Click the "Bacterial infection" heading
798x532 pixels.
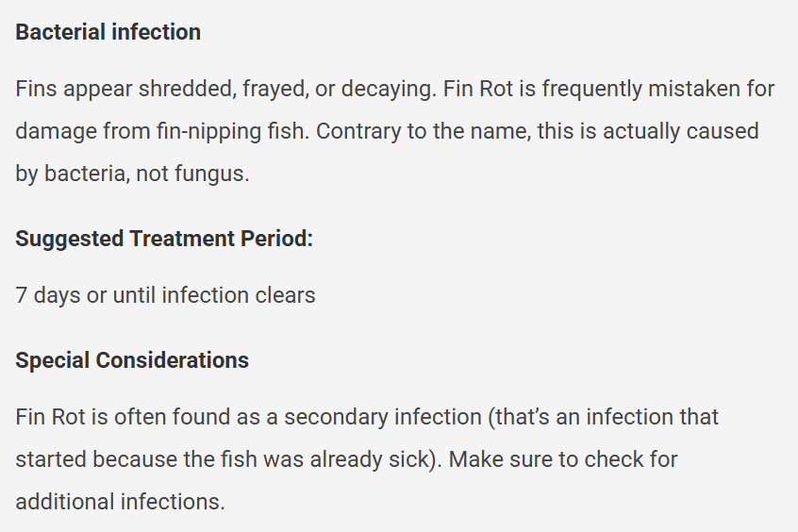[x=108, y=32]
